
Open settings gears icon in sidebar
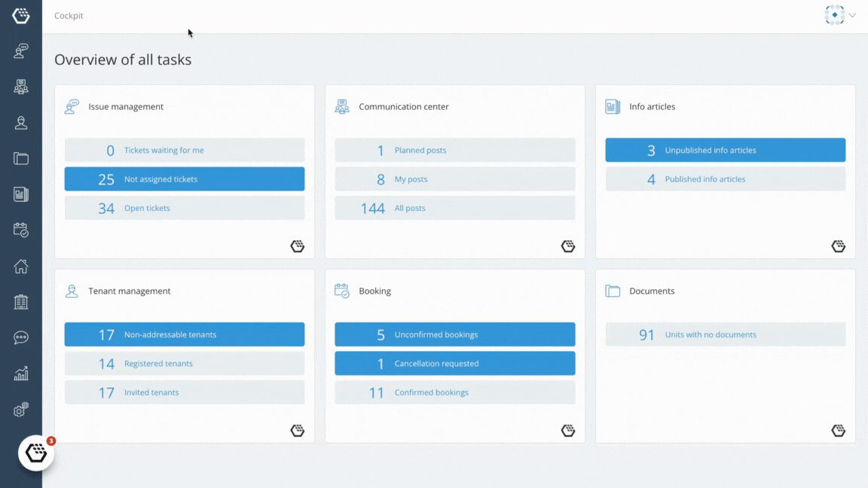pyautogui.click(x=21, y=410)
